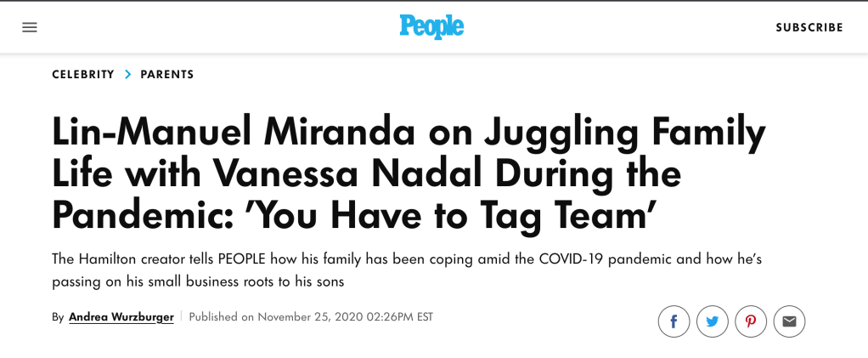Open the hamburger navigation menu
This screenshot has width=868, height=358.
pos(30,27)
